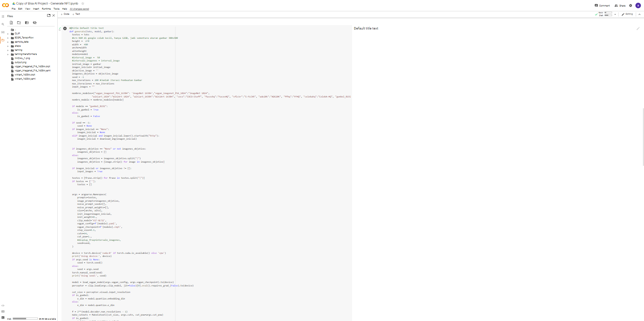Open table of contents sidebar icon
This screenshot has height=321, width=644.
(3, 16)
